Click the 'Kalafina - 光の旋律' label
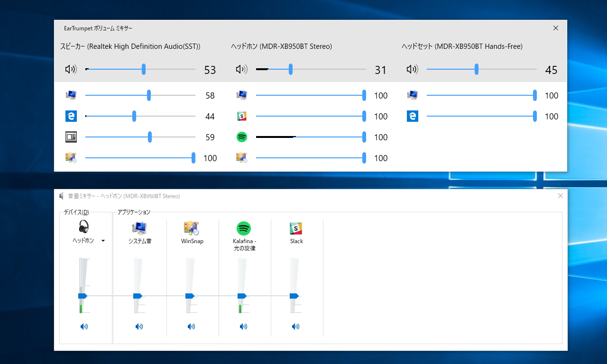The width and height of the screenshot is (607, 364). (x=244, y=245)
